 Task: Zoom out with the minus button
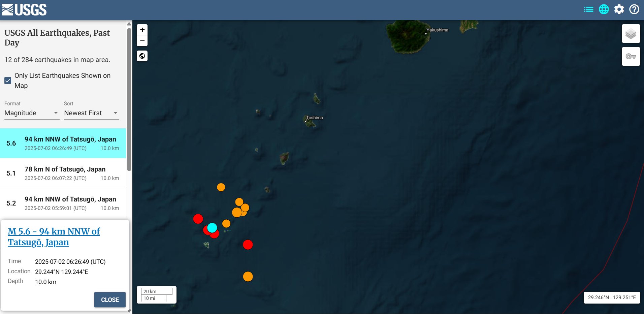(x=142, y=41)
